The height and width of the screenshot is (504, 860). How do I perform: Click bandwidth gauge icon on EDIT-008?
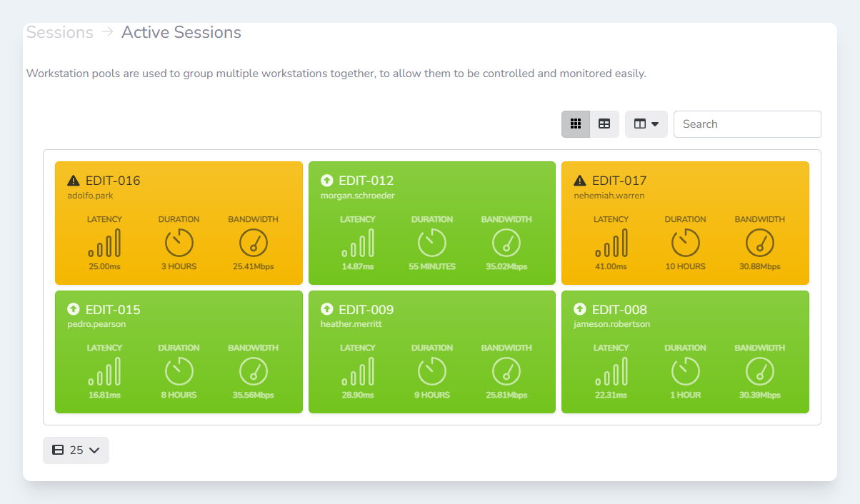point(759,371)
